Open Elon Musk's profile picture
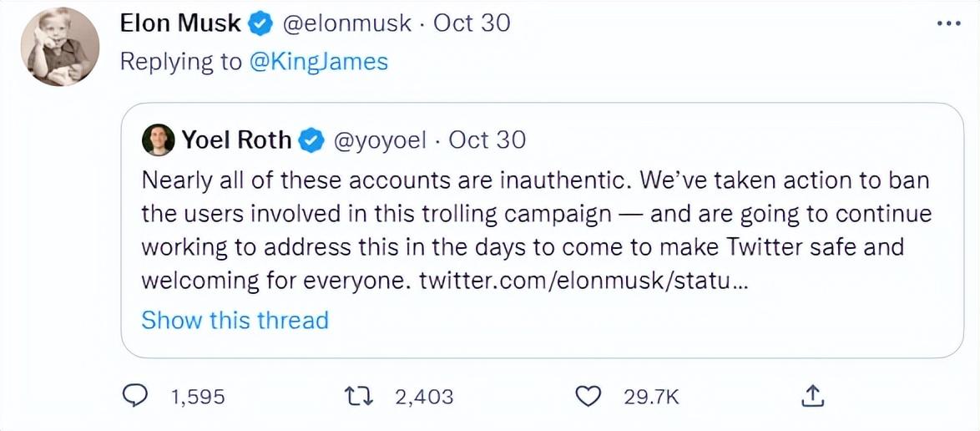The image size is (980, 431). pos(60,47)
